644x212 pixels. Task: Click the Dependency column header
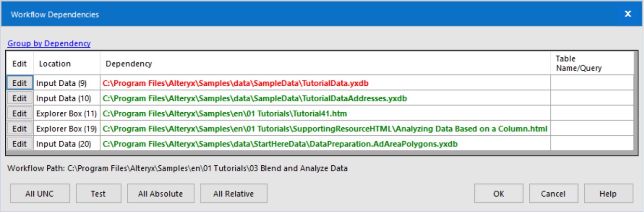[x=325, y=64]
